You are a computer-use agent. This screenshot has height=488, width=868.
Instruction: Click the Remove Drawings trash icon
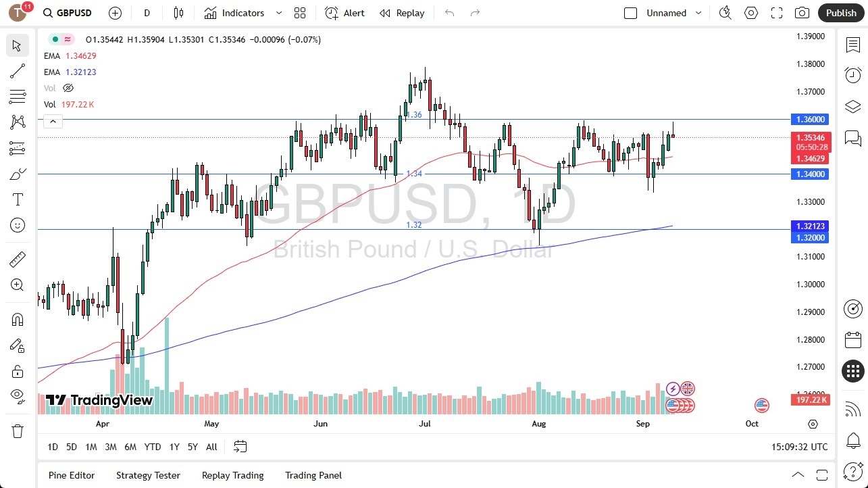click(18, 431)
